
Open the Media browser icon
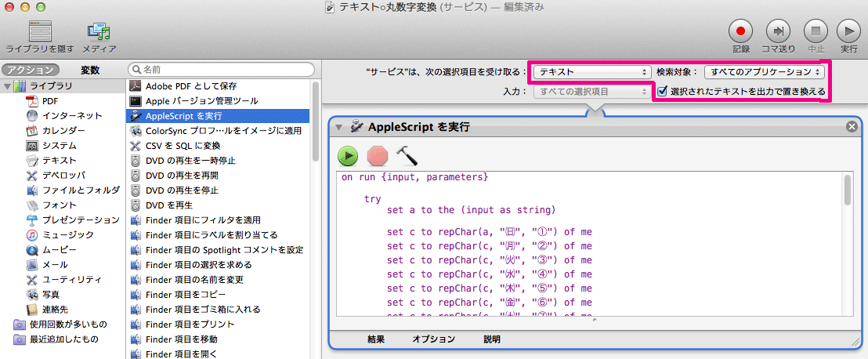99,31
